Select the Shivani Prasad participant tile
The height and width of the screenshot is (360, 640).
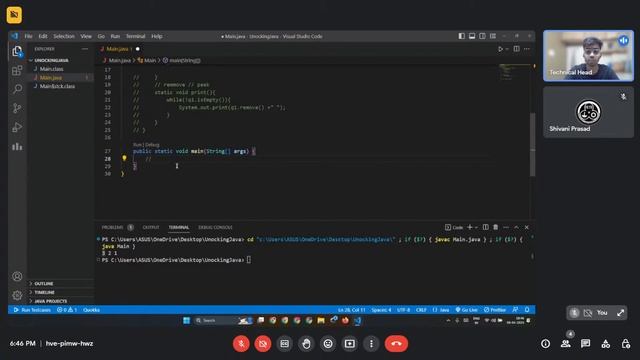coord(588,112)
